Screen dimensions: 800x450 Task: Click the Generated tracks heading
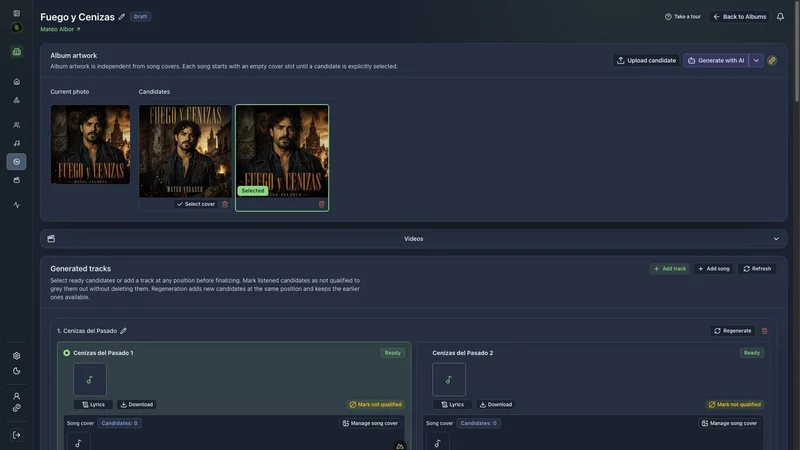click(81, 269)
